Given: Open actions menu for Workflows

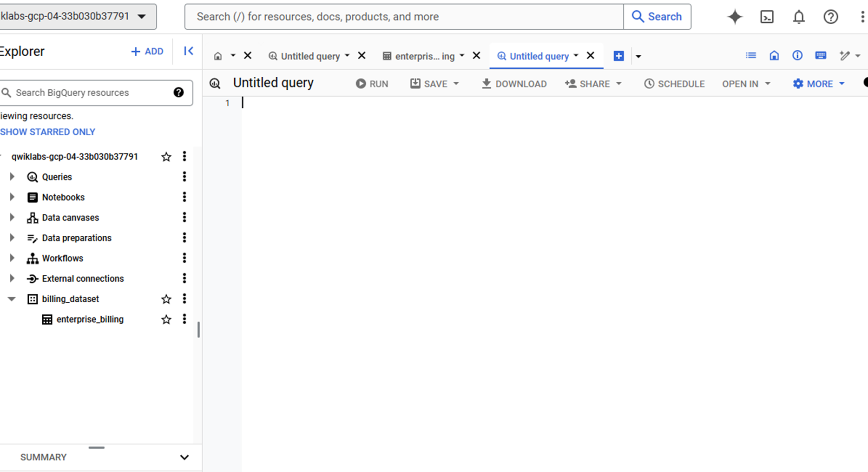Looking at the screenshot, I should click(184, 258).
